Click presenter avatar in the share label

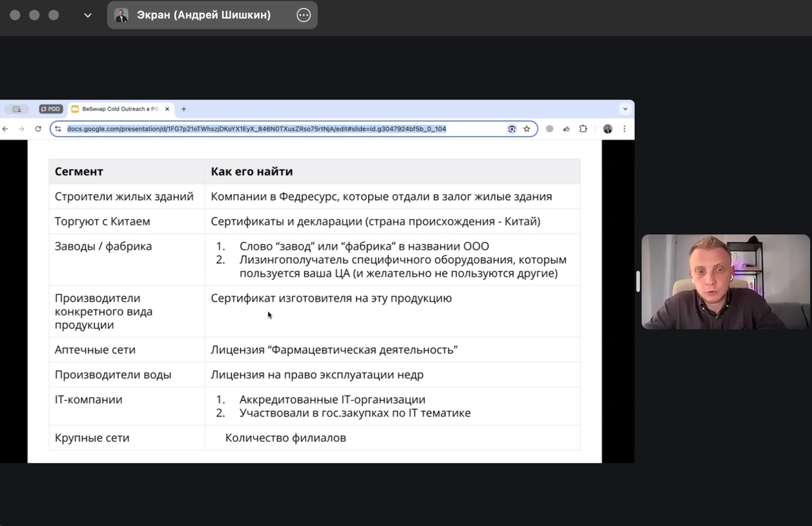point(121,15)
